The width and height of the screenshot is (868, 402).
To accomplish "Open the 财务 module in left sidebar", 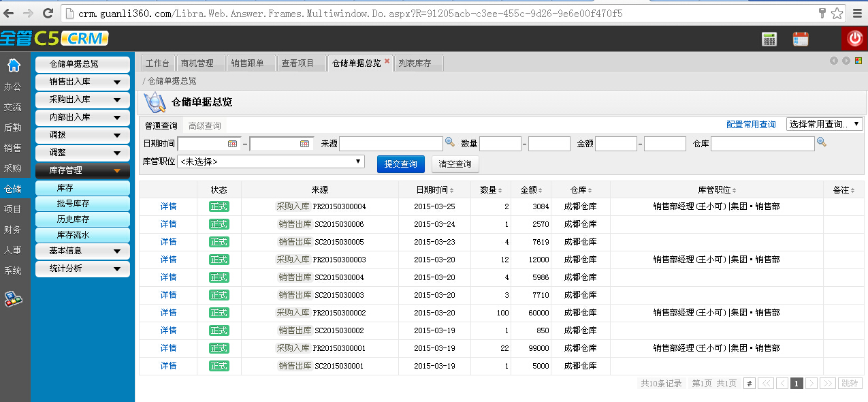I will [13, 230].
